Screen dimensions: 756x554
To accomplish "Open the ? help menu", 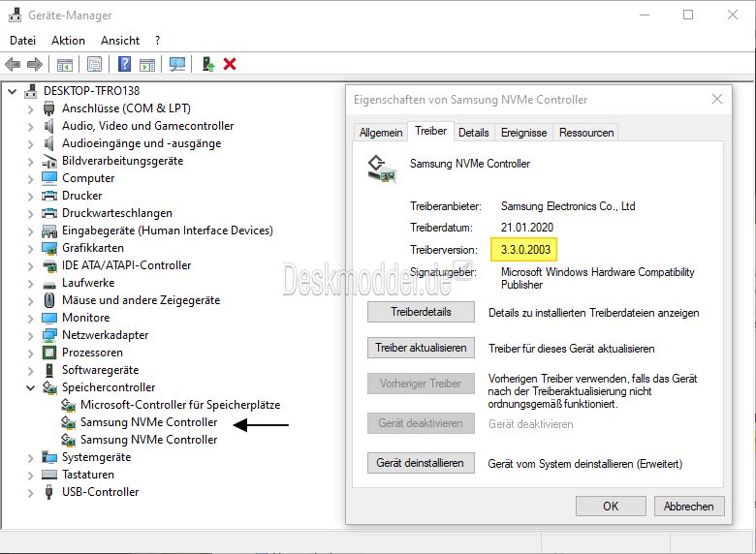I will point(157,41).
